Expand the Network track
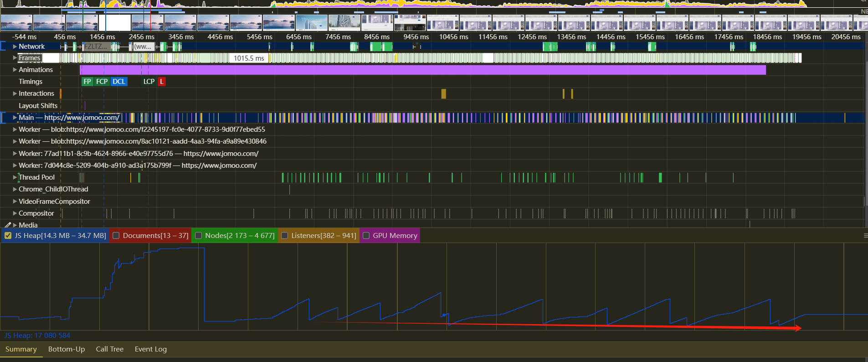Viewport: 868px width, 362px height. [15, 47]
